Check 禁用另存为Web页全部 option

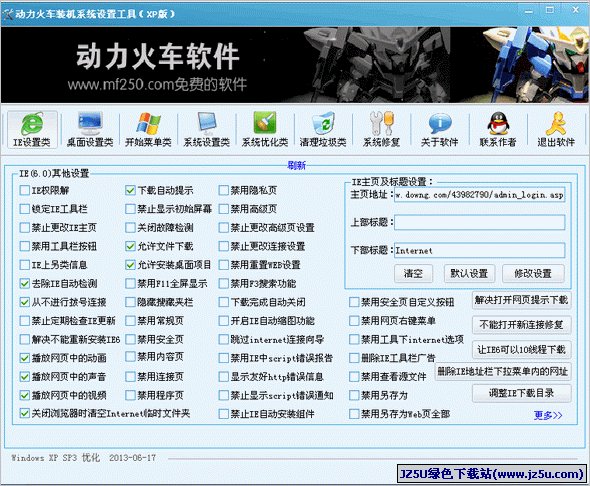pos(354,414)
